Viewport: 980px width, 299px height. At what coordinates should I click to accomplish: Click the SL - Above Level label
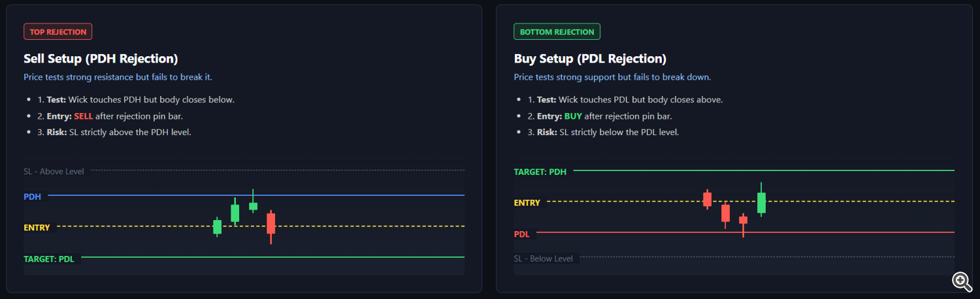[x=54, y=171]
